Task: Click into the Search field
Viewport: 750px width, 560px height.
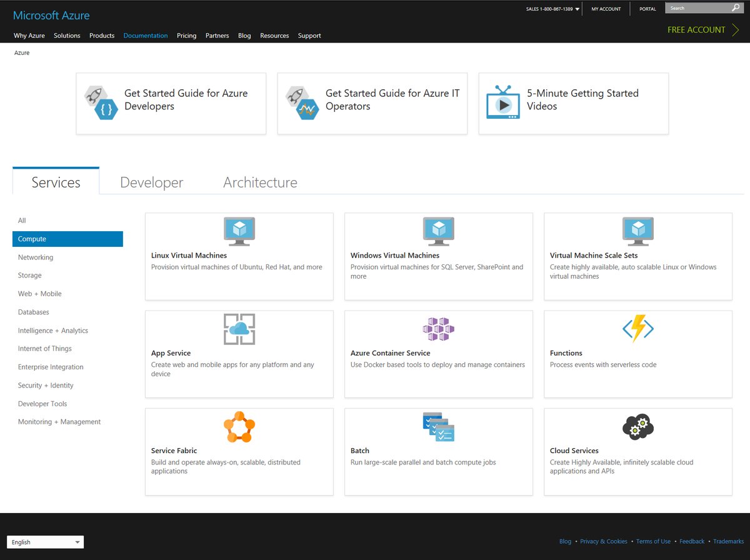Action: [x=697, y=8]
